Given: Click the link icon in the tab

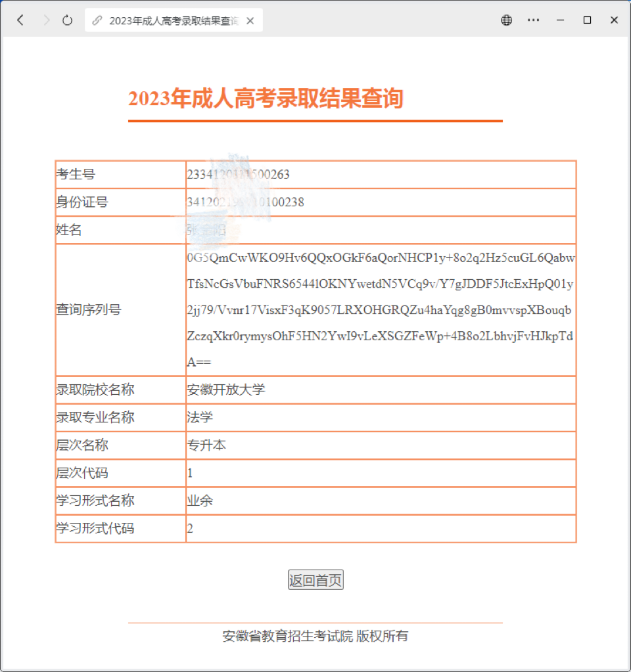Looking at the screenshot, I should 97,20.
